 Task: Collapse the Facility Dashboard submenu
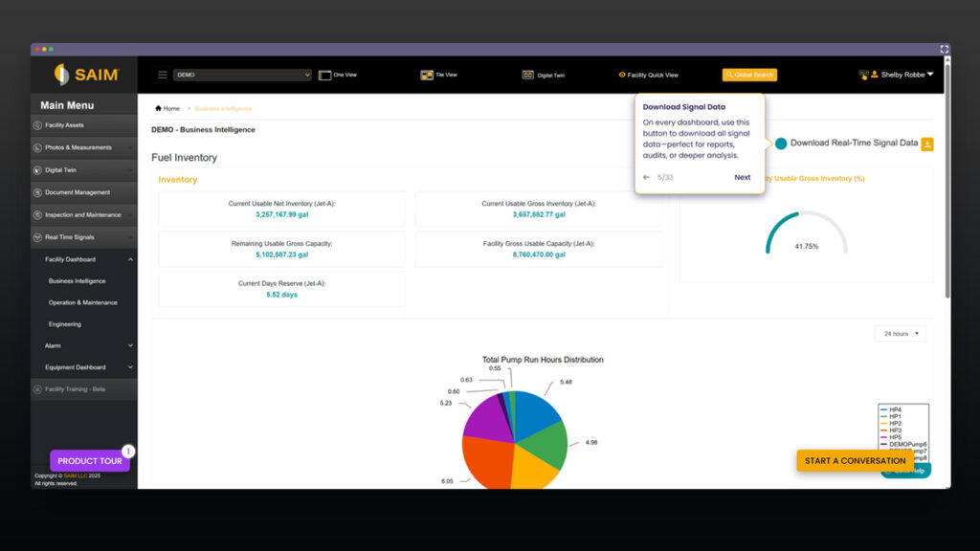tap(130, 259)
